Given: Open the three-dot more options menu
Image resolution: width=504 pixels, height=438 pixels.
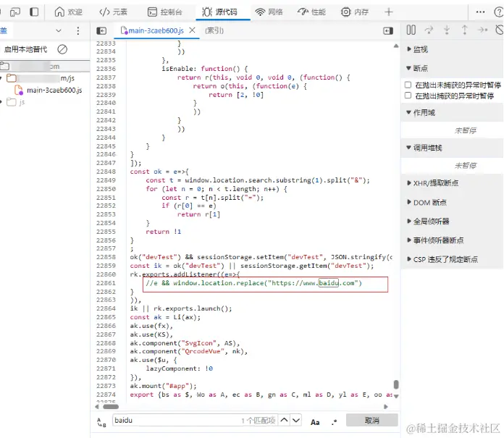Looking at the screenshot, I should [480, 12].
